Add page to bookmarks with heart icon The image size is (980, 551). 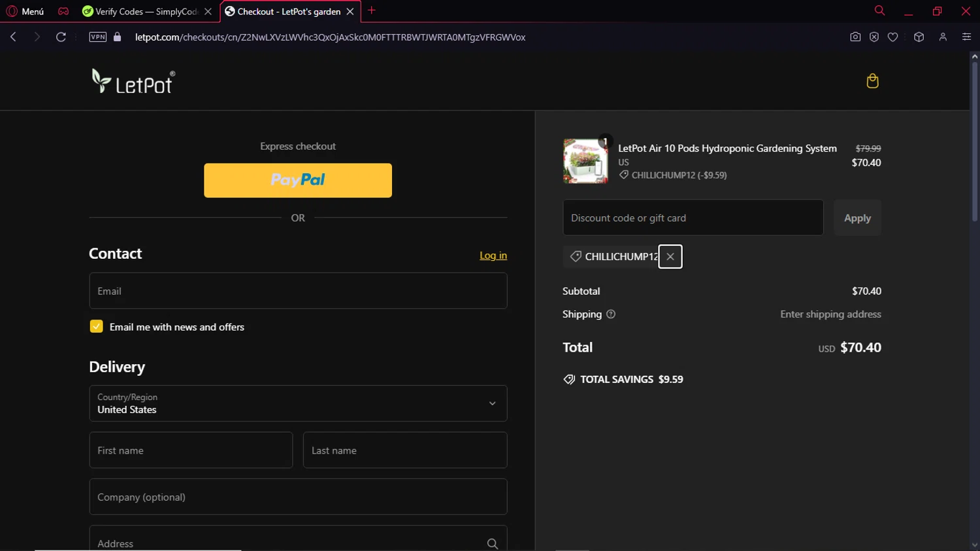[x=893, y=37]
